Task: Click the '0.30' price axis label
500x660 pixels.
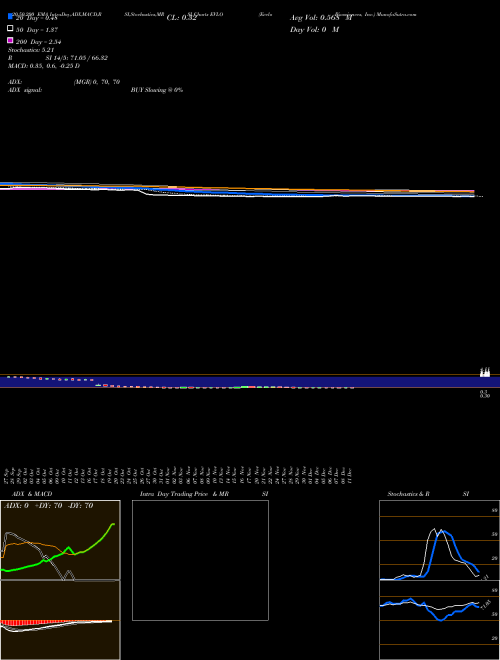Action: [x=484, y=397]
